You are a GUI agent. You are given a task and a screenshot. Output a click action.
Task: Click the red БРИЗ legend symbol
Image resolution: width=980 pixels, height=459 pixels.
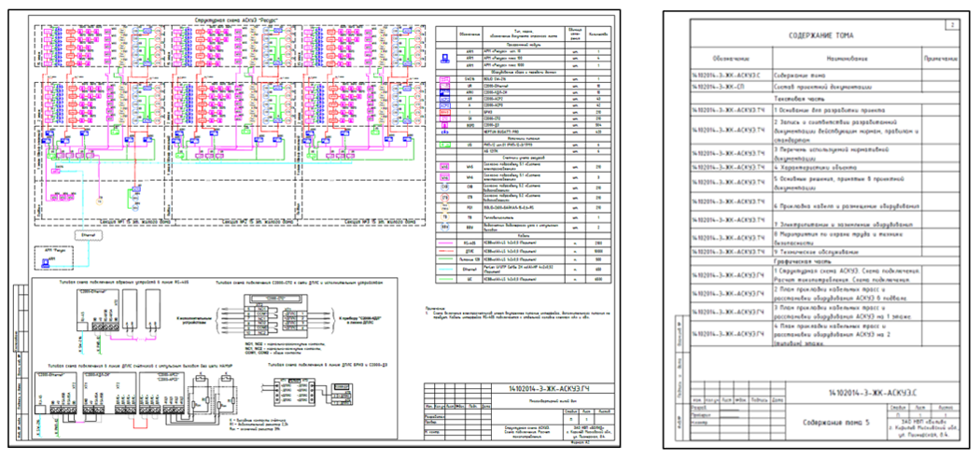[444, 110]
